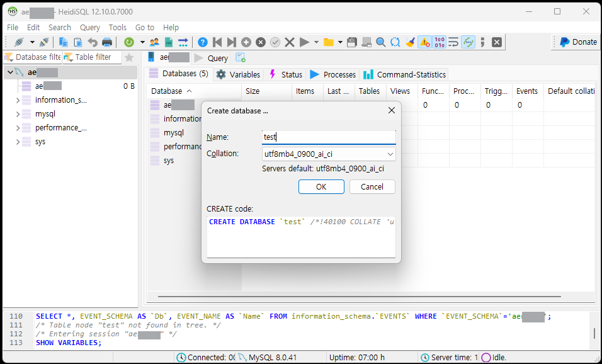Click the Delete row circle-x icon

pos(261,42)
